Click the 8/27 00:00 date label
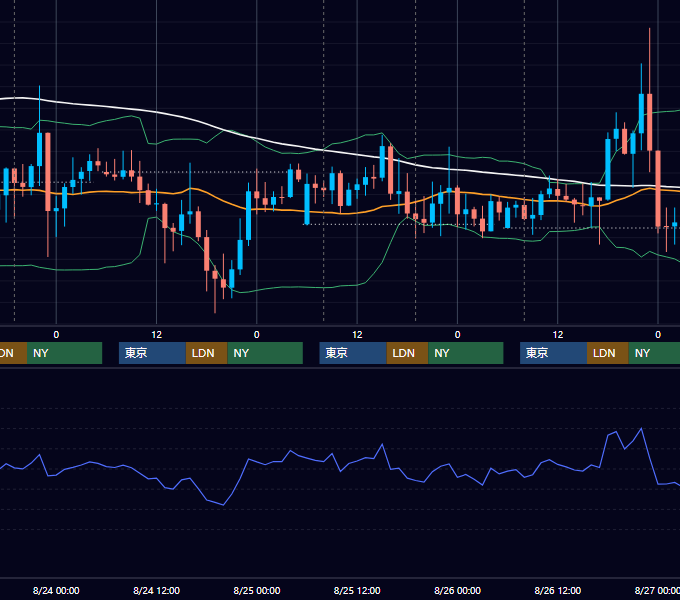680x600 pixels. [657, 590]
